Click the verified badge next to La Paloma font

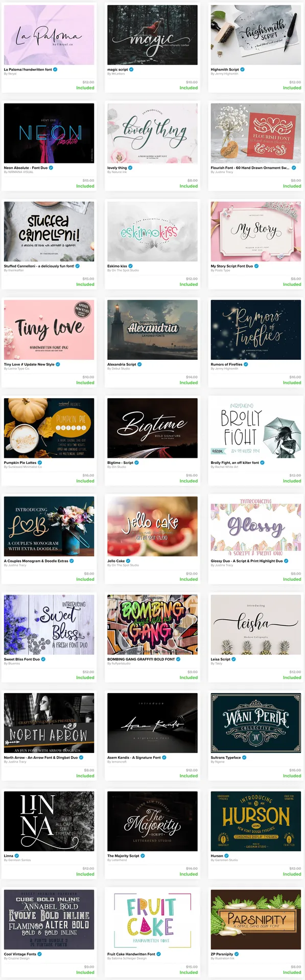(55, 69)
